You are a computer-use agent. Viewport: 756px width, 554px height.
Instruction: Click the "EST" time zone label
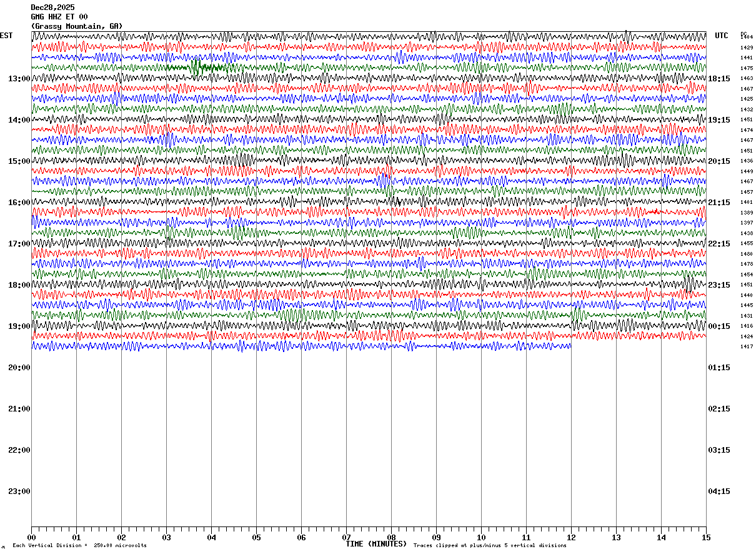[x=6, y=36]
